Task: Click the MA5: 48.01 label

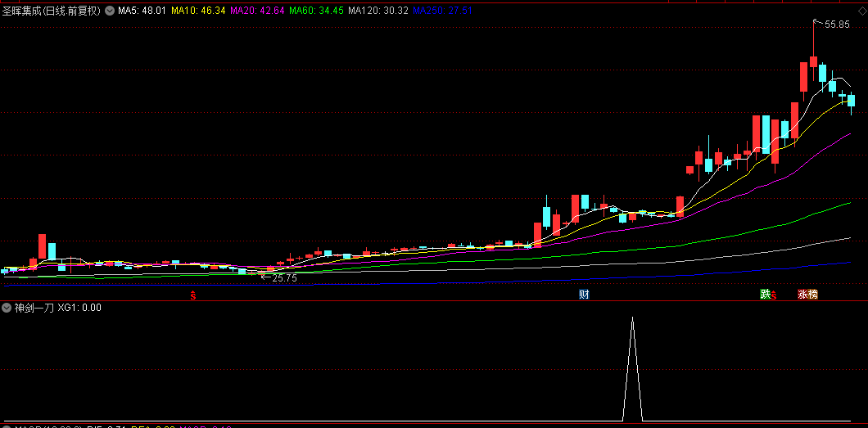Action: 141,11
